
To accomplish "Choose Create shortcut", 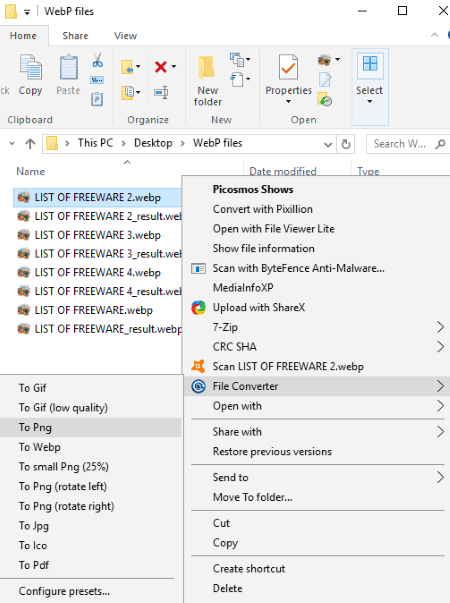I will click(x=249, y=568).
